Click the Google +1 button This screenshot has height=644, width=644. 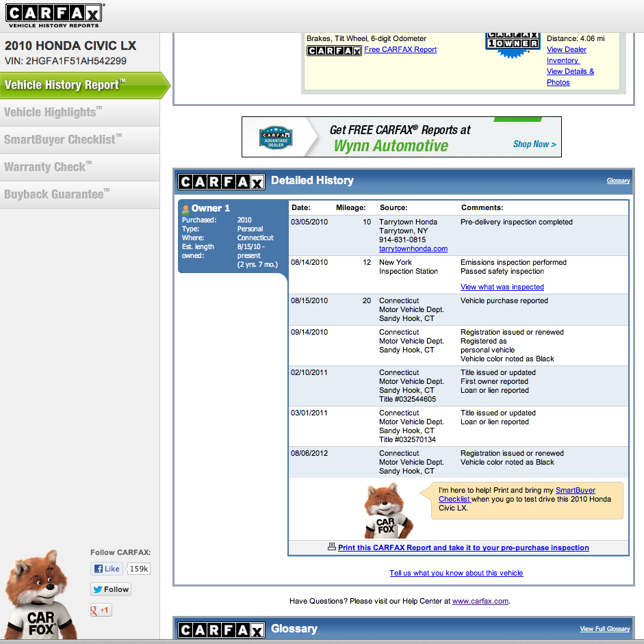pyautogui.click(x=101, y=610)
